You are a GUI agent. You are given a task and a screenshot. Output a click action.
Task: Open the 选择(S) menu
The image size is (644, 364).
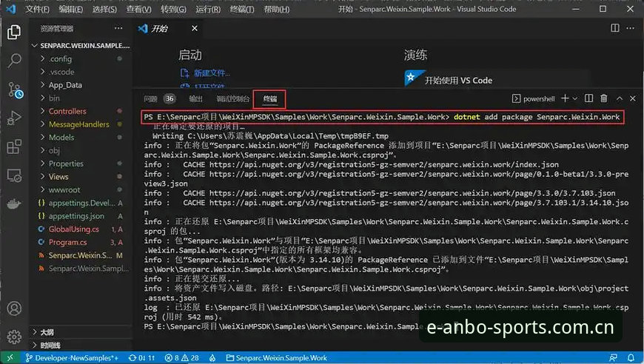click(104, 9)
